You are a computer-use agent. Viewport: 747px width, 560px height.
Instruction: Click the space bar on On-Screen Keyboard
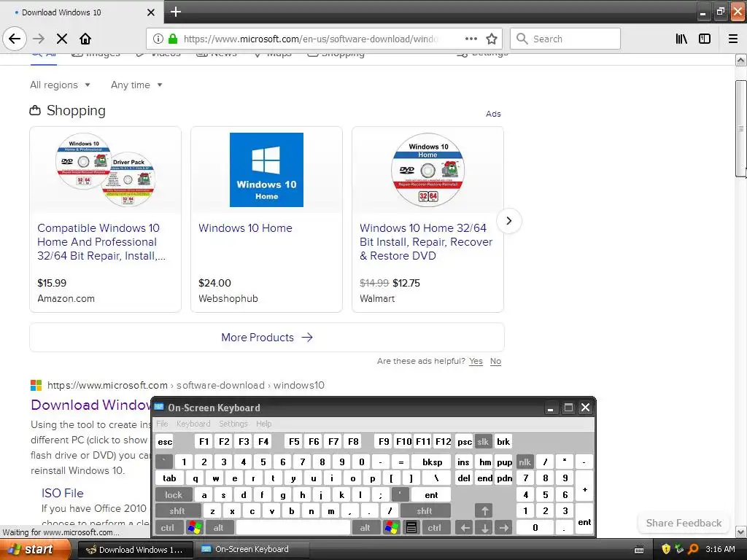tap(293, 528)
